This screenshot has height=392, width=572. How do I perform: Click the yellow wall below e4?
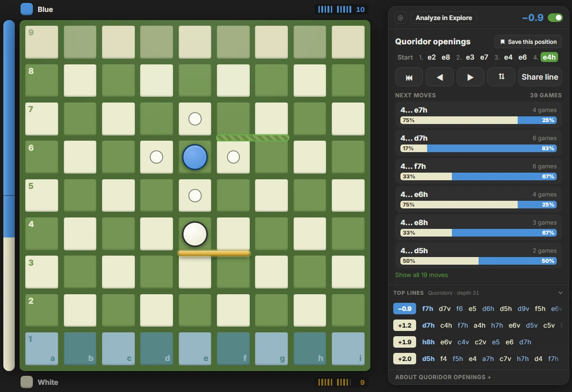[x=214, y=253]
